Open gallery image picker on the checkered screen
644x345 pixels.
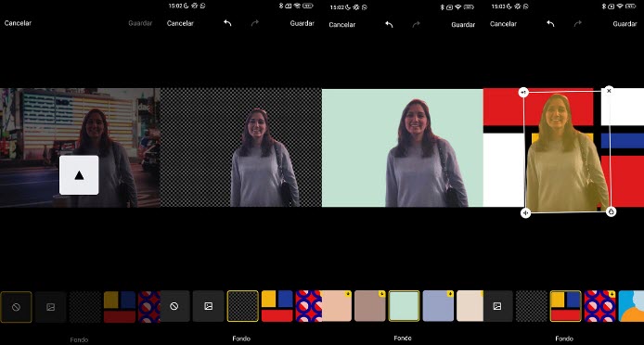pyautogui.click(x=208, y=306)
